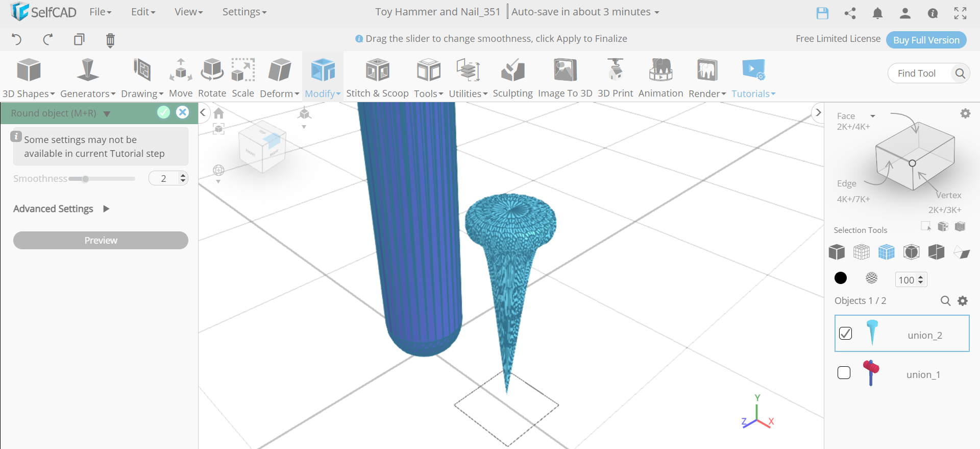Launch the Sculpting tool
Viewport: 980px width, 449px height.
512,78
